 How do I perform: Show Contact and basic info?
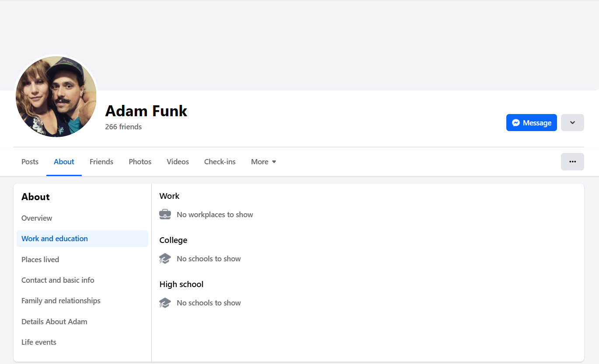coord(58,280)
